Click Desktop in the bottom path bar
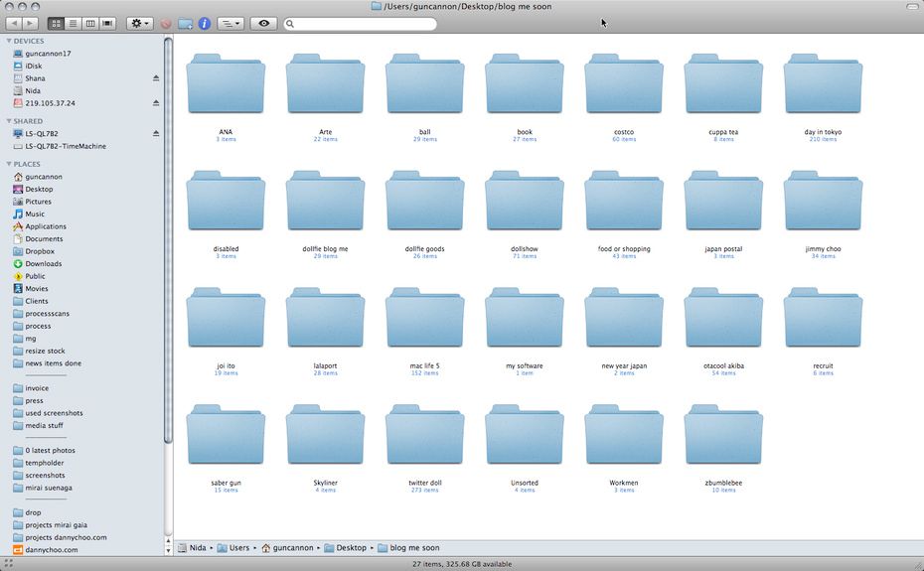This screenshot has width=924, height=571. pos(351,547)
